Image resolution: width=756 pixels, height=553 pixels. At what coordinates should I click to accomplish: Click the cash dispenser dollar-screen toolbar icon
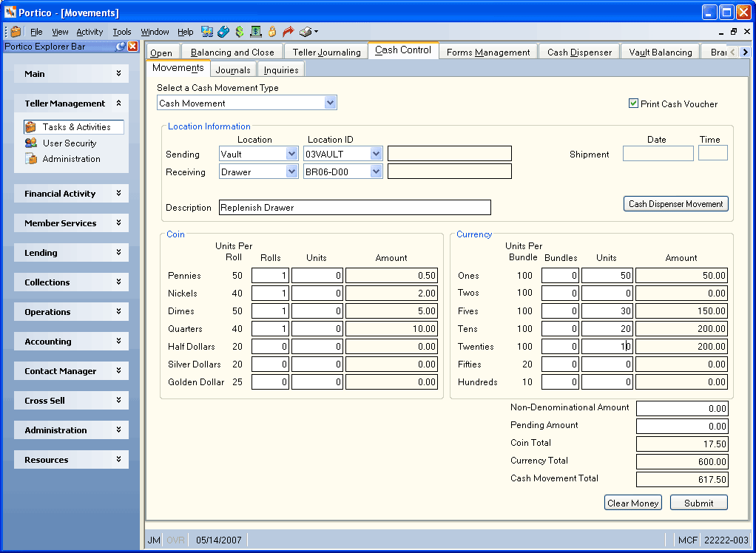(256, 32)
